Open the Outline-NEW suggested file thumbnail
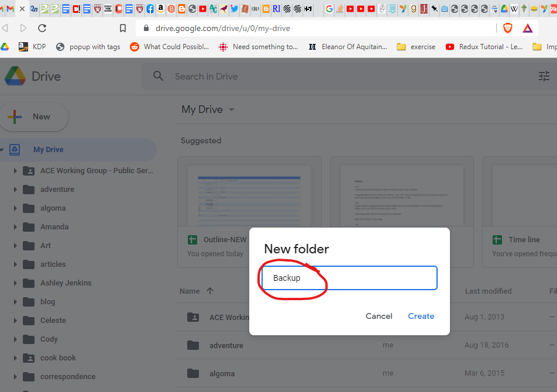This screenshot has height=392, width=557. [x=249, y=195]
